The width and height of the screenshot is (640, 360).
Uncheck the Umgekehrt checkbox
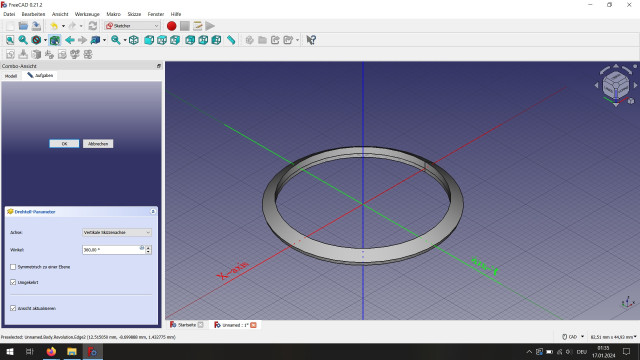(x=13, y=282)
